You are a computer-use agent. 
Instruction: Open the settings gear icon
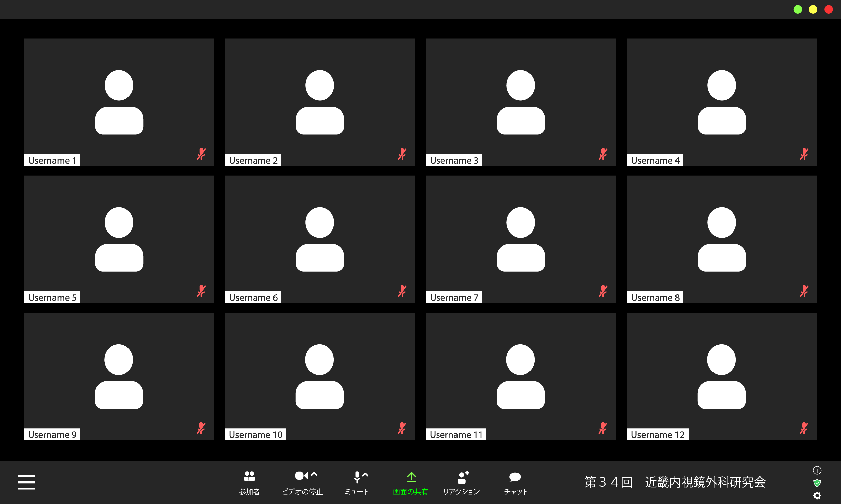coord(817,496)
